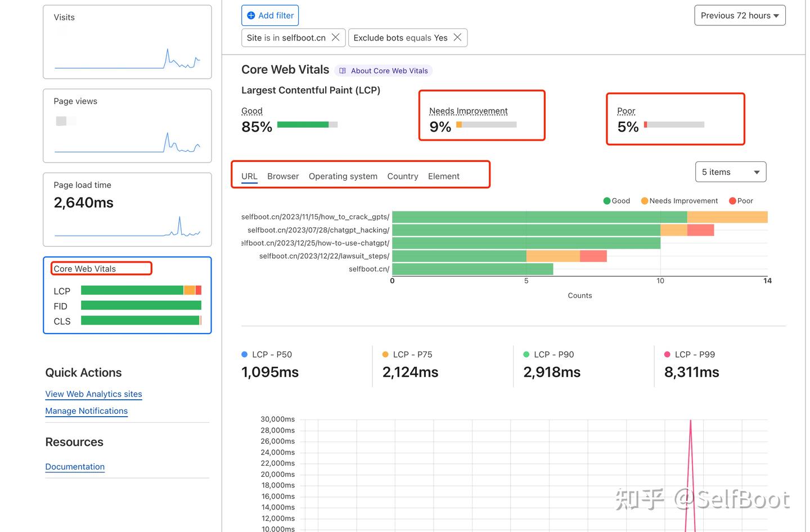Click the icon beside About Core Web Vitals
The image size is (810, 532).
tap(343, 70)
